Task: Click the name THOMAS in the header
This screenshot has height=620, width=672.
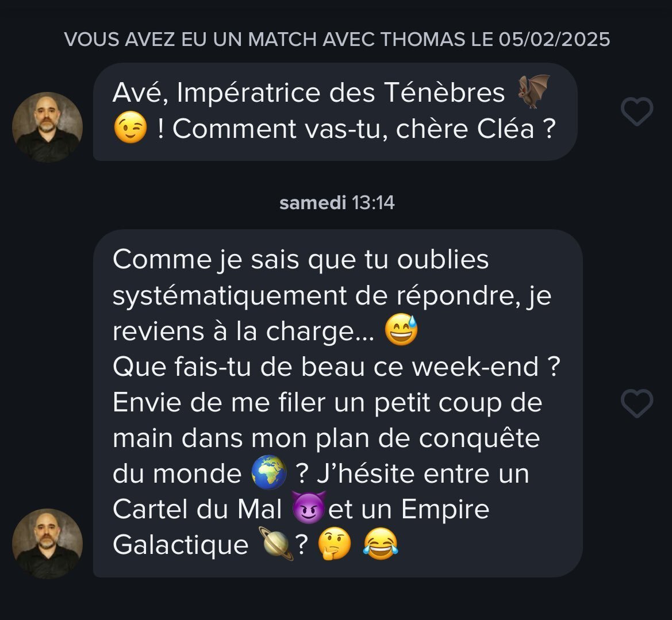Action: tap(423, 40)
